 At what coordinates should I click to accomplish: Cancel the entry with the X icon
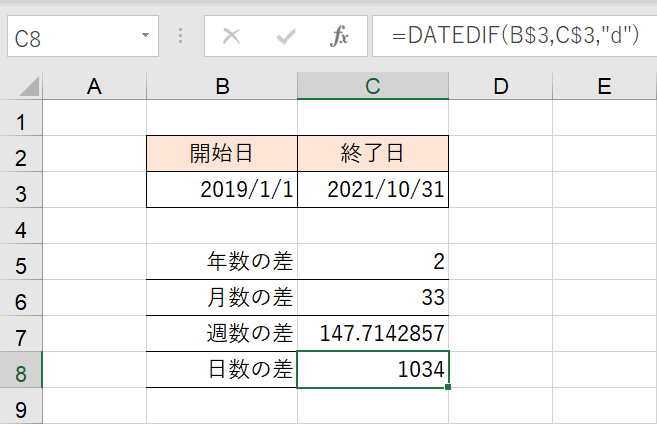(x=231, y=36)
